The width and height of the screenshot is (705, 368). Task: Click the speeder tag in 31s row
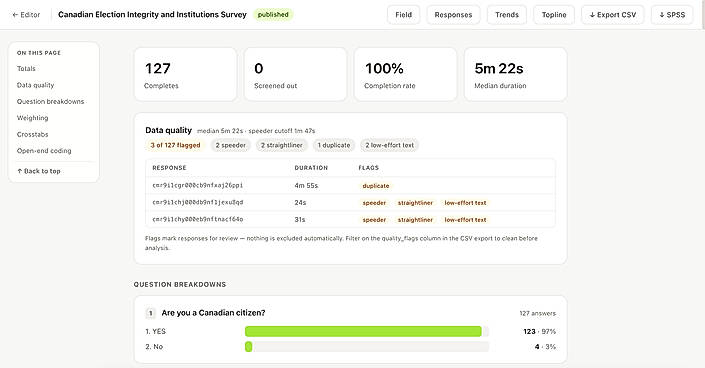point(374,220)
